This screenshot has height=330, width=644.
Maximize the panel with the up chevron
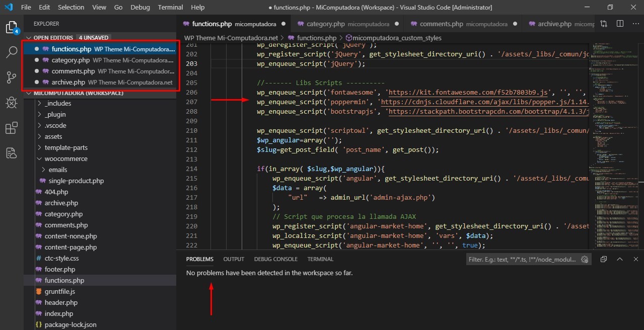(620, 259)
